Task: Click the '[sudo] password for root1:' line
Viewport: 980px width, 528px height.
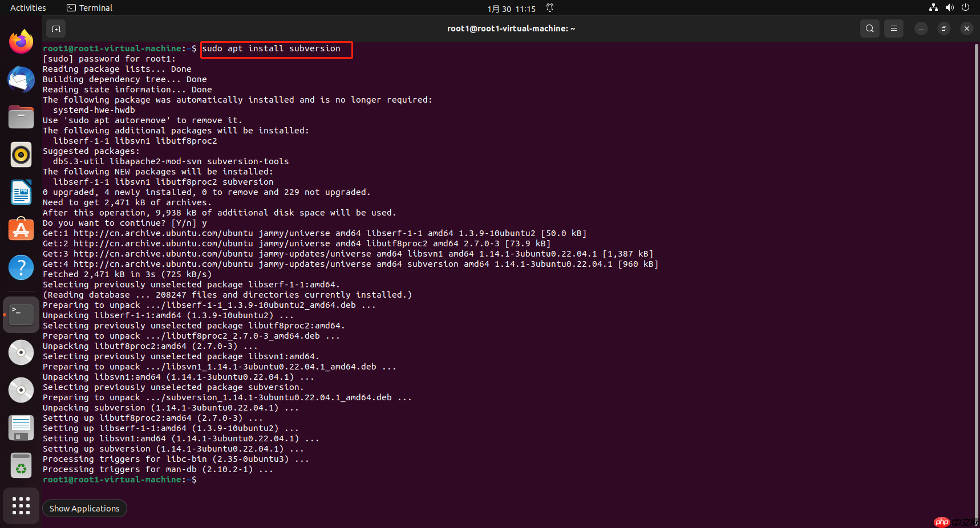Action: click(109, 59)
